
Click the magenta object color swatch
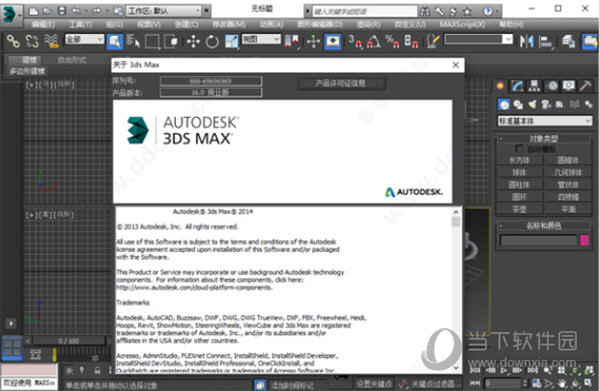pyautogui.click(x=584, y=240)
